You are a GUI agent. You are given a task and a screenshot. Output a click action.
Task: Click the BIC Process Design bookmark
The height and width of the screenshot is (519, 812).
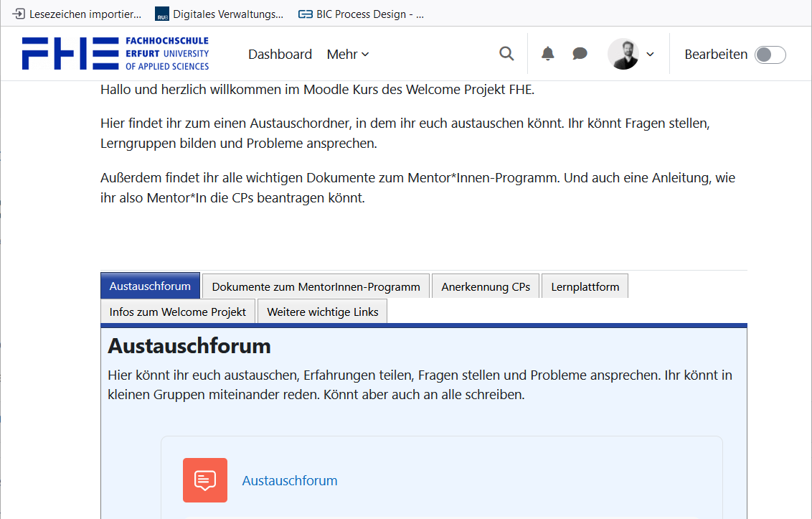pos(362,14)
